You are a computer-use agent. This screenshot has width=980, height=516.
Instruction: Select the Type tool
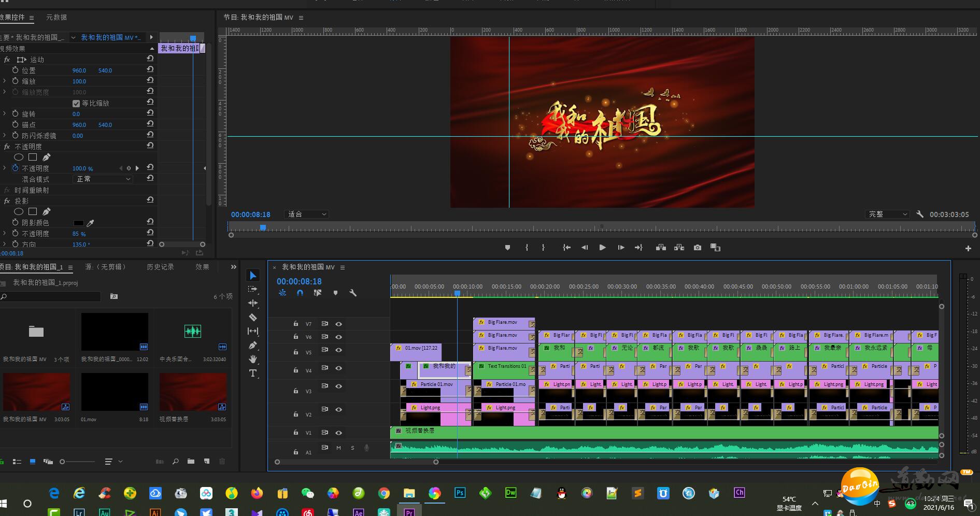pyautogui.click(x=253, y=373)
